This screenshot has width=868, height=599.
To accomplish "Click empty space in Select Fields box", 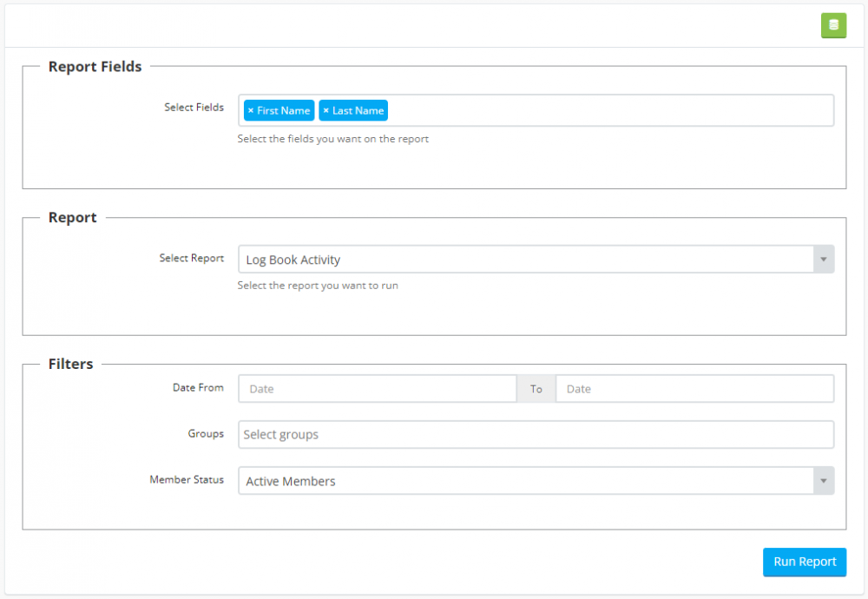I will 608,111.
